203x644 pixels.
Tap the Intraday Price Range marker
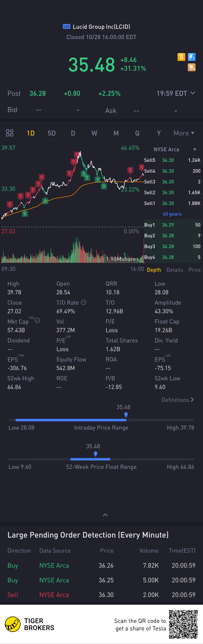point(126,415)
